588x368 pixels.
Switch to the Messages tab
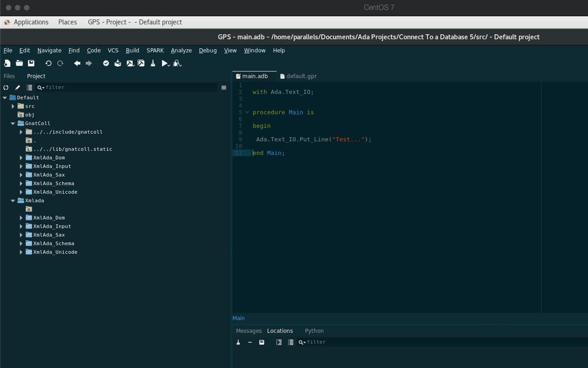point(249,331)
